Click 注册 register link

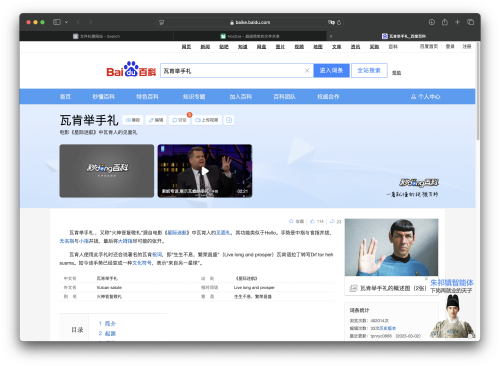tap(467, 47)
